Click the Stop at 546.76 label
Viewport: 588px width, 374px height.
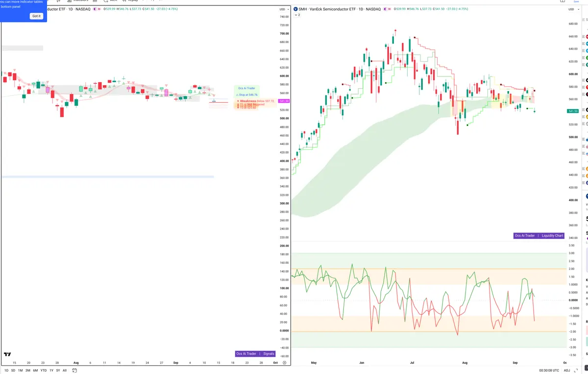(248, 94)
